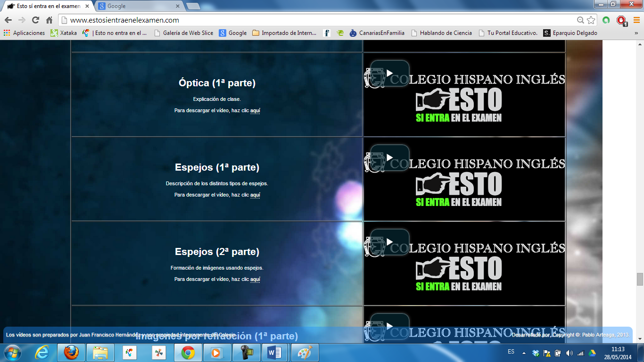The height and width of the screenshot is (362, 644).
Task: Click the 'Espejos (2ª parte)' heading
Action: coord(217,252)
